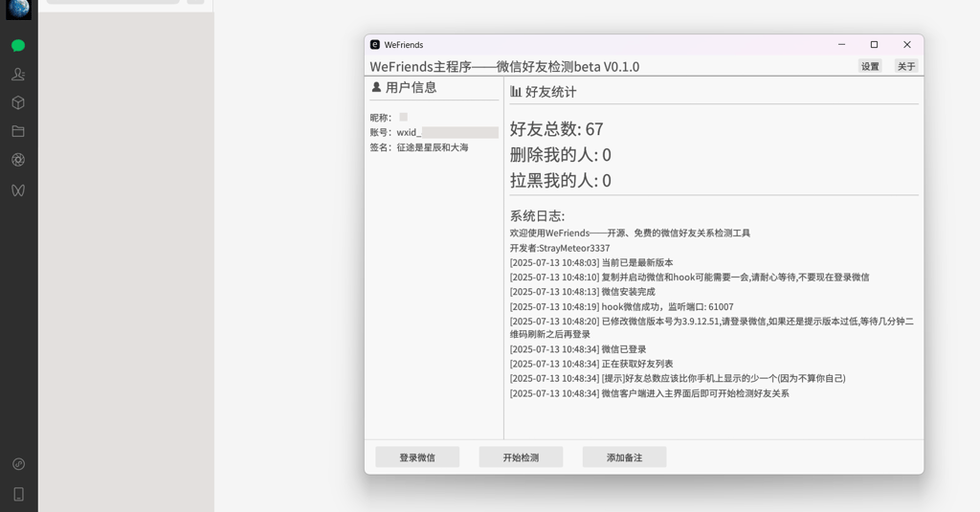This screenshot has width=980, height=512.
Task: Click the 签名 征途是星辰和大海 line
Action: tap(419, 147)
